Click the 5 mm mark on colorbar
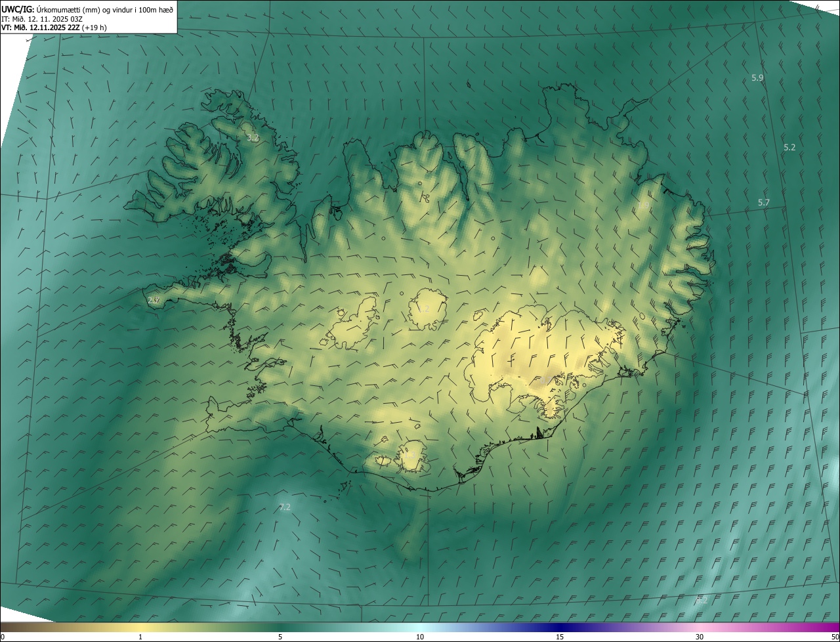 point(280,637)
